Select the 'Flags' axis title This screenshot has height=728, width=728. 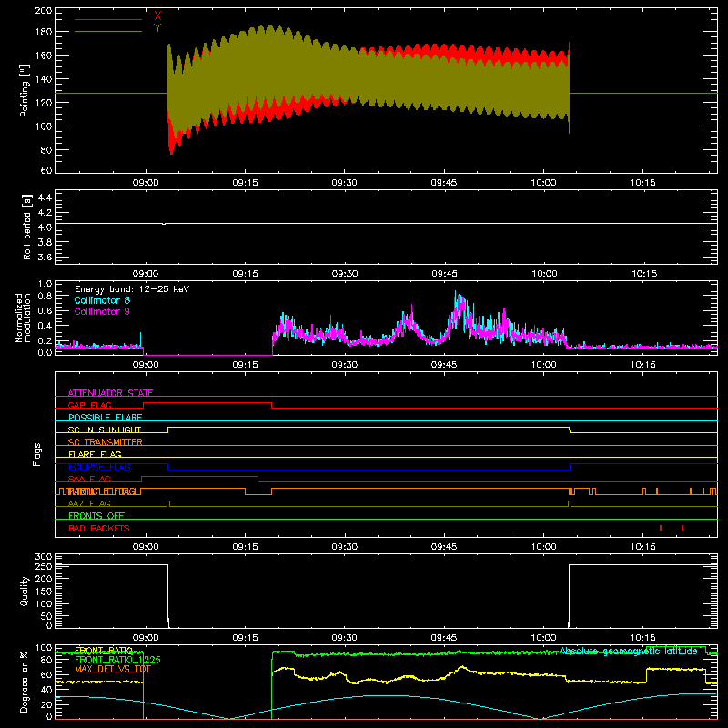coord(36,454)
